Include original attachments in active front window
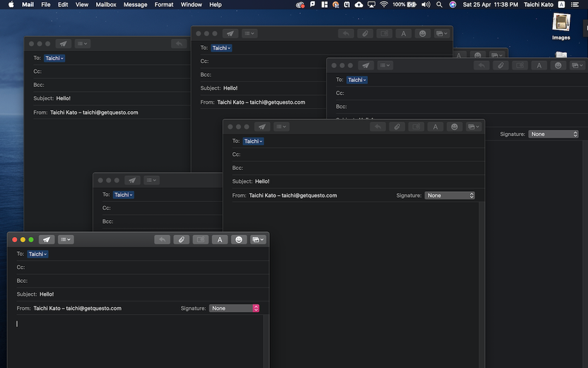The height and width of the screenshot is (368, 588). pos(201,240)
